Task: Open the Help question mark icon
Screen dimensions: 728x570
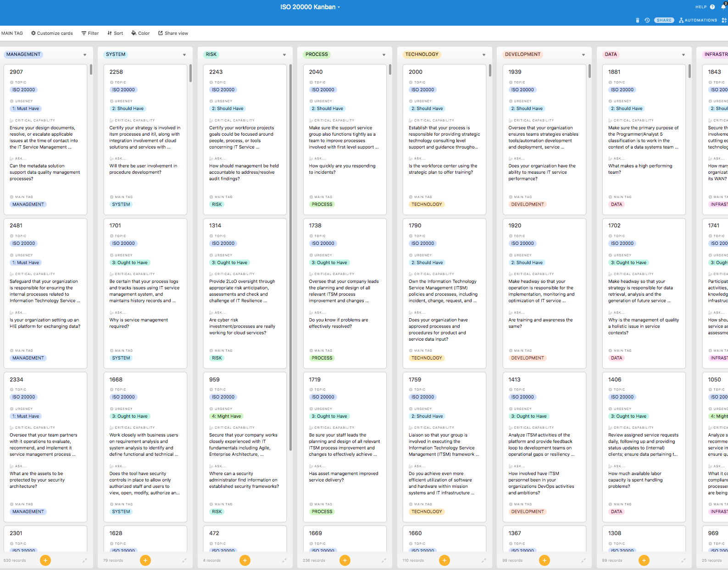Action: (712, 7)
